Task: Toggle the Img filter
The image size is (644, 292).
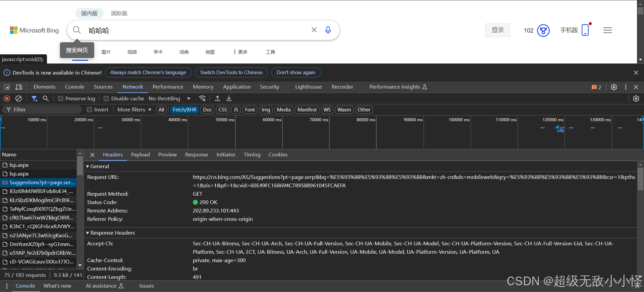Action: 266,110
